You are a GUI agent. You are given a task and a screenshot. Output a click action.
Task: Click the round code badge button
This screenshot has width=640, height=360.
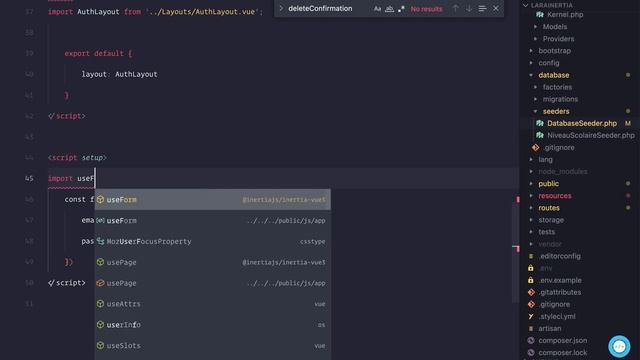click(619, 347)
